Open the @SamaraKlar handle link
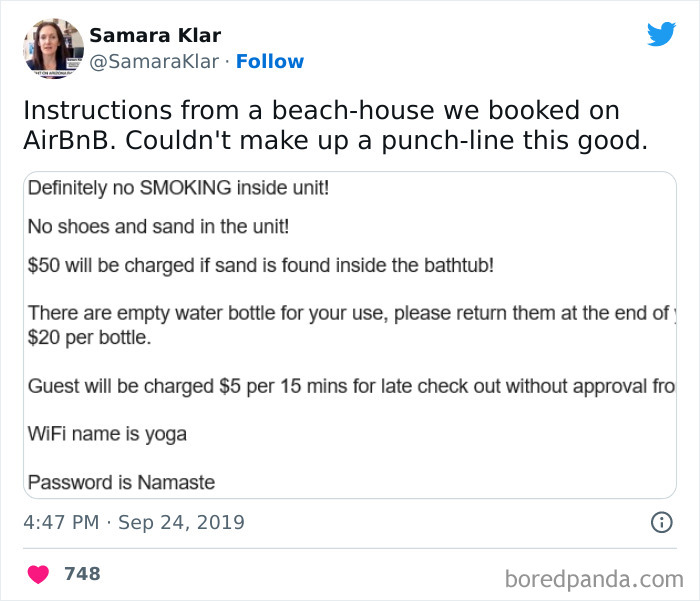Viewport: 700px width, 601px height. coord(154,61)
